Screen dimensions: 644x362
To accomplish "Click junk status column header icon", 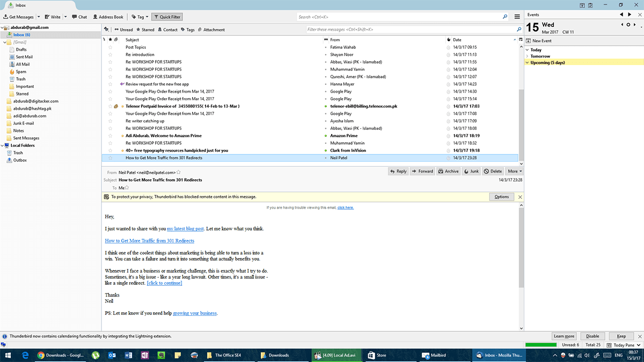I will pyautogui.click(x=449, y=40).
